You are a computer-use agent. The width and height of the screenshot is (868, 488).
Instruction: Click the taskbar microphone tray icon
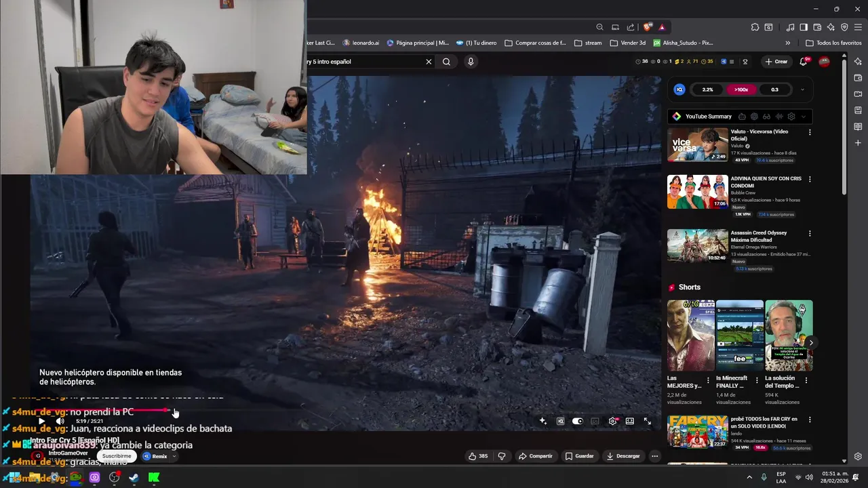764,477
